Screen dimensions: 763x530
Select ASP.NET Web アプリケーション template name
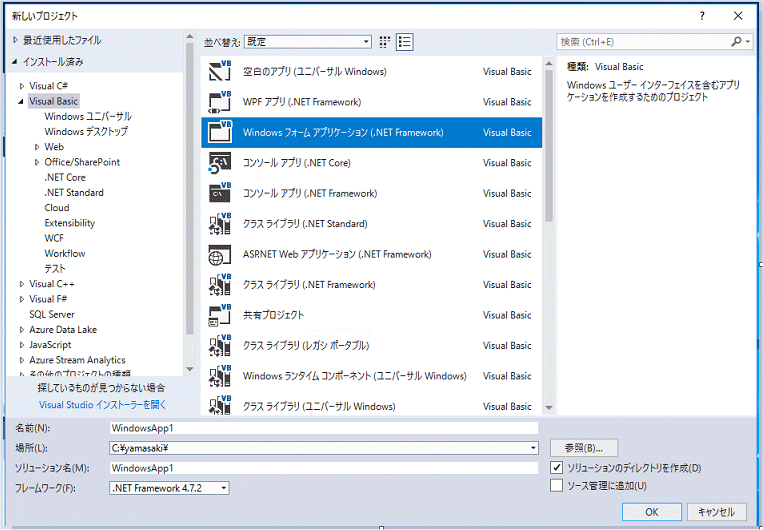tap(337, 254)
